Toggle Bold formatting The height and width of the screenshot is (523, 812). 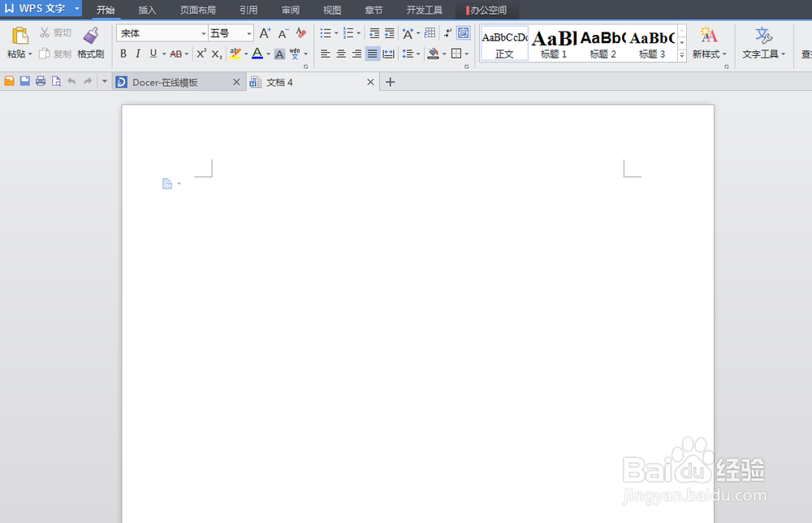[x=123, y=54]
